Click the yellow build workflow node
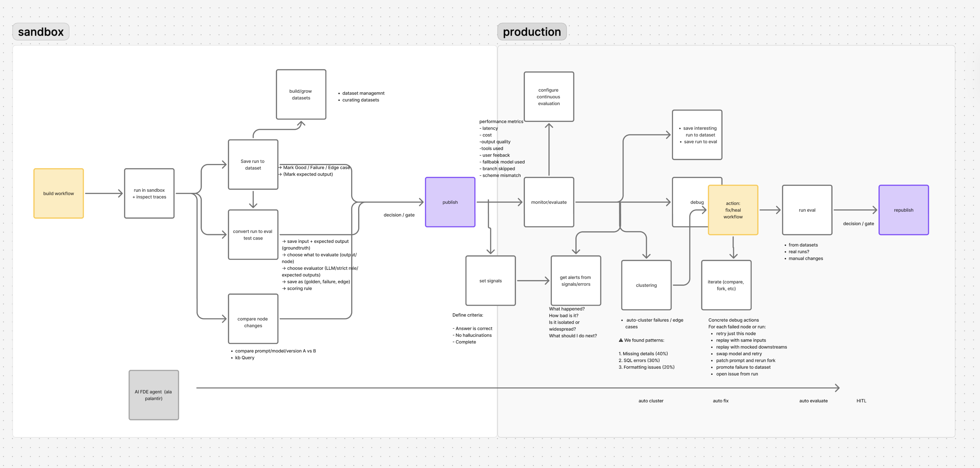Viewport: 980px width, 468px height. (x=58, y=194)
